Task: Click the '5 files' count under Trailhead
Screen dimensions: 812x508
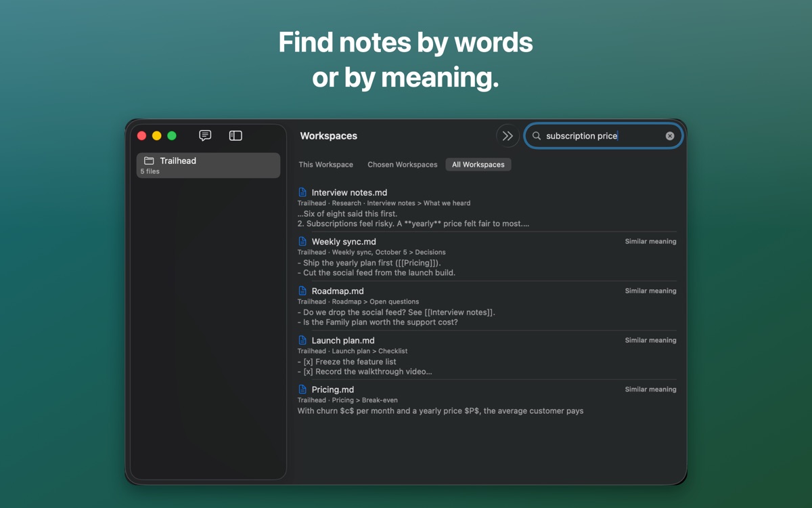Action: click(150, 171)
